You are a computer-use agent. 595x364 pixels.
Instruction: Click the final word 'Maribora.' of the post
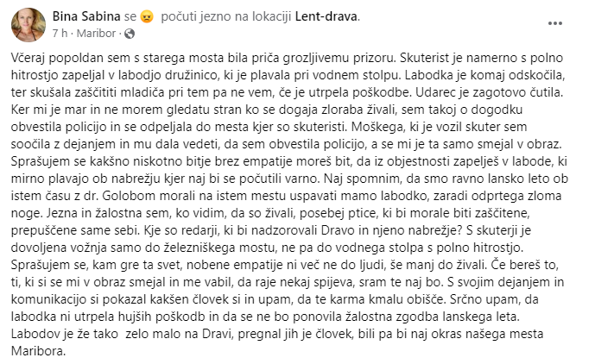click(38, 351)
